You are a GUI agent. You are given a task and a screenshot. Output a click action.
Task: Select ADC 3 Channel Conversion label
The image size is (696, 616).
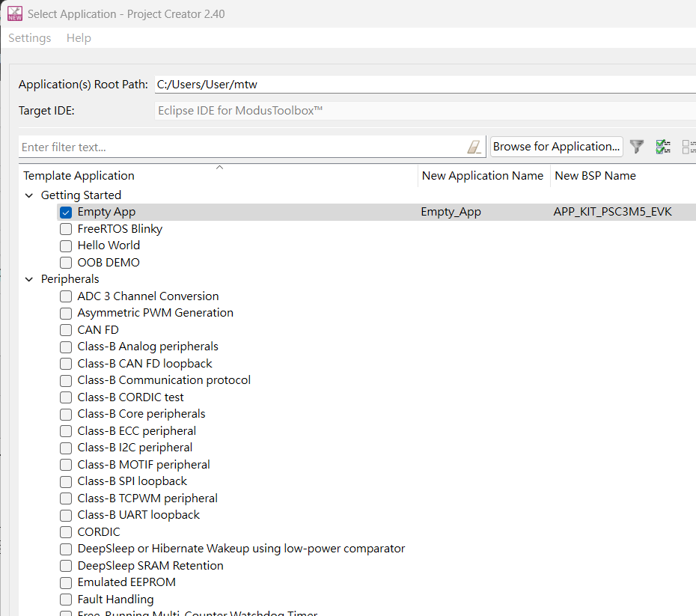(x=148, y=296)
